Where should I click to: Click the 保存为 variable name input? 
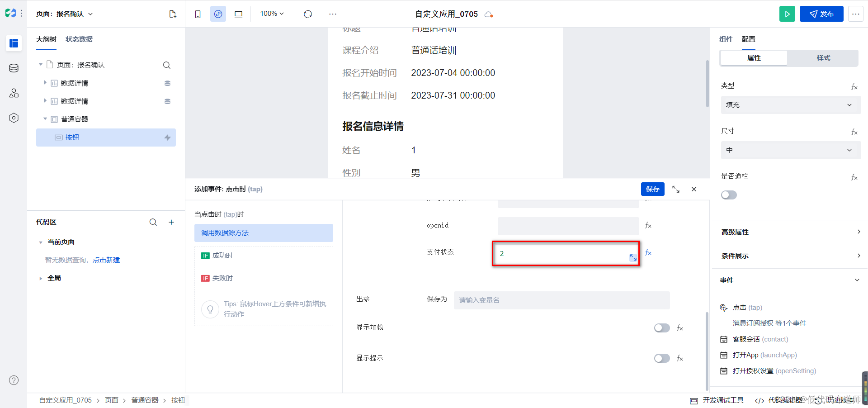(562, 300)
